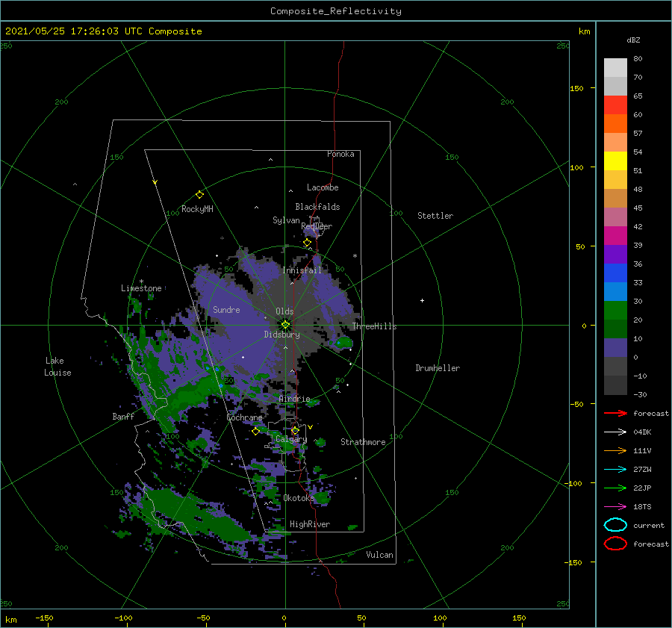Click the Olds city label
672x628 pixels.
pos(284,311)
